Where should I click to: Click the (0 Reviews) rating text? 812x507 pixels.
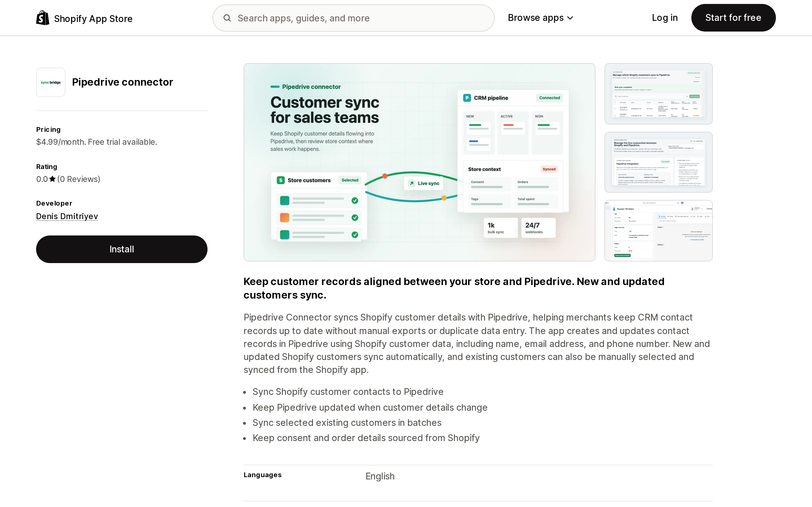pos(78,179)
